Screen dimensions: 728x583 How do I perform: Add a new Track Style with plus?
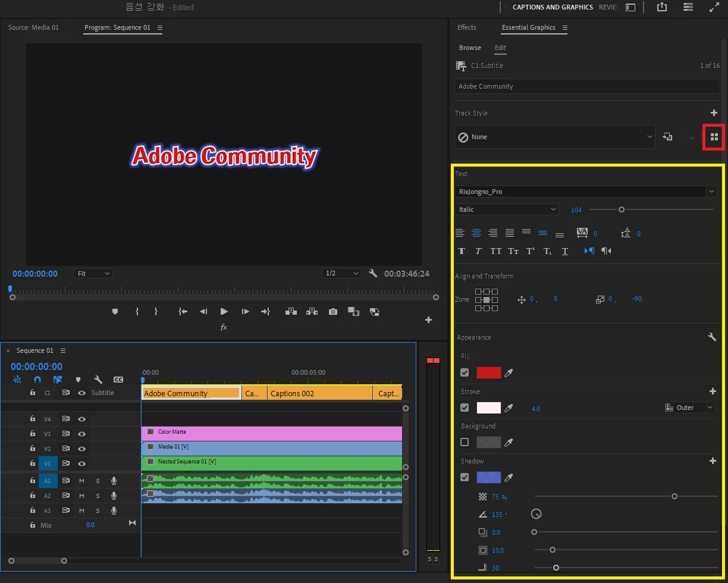714,112
